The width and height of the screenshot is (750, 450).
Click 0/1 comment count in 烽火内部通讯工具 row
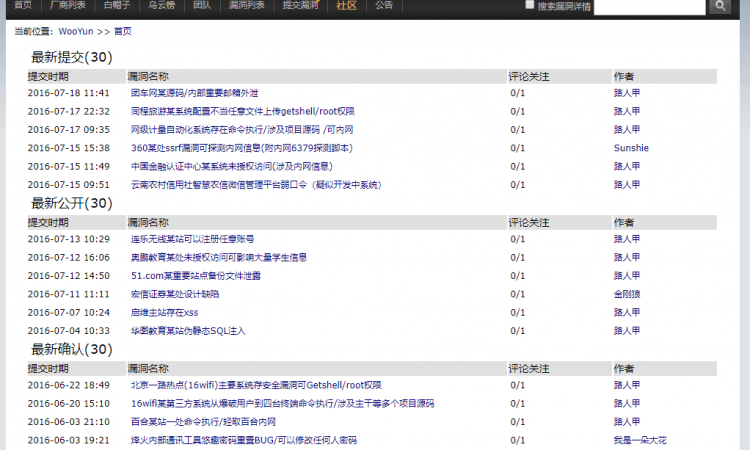(518, 440)
